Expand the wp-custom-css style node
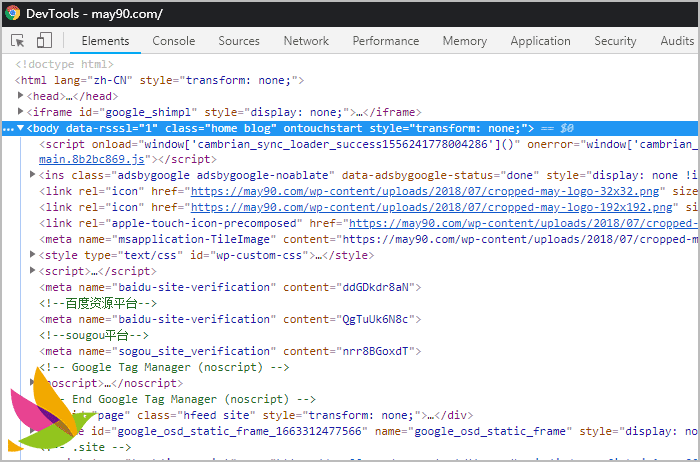Screen dimensions: 700x462 click(x=34, y=255)
